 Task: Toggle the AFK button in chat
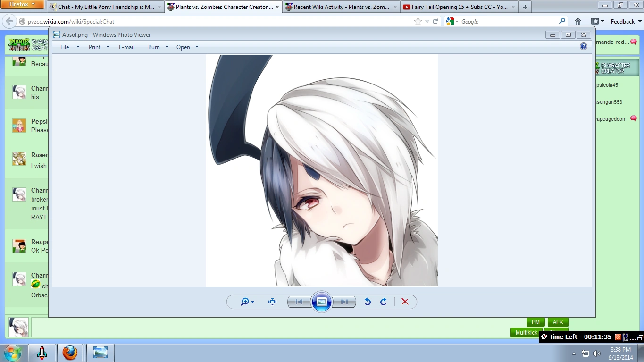click(x=557, y=322)
